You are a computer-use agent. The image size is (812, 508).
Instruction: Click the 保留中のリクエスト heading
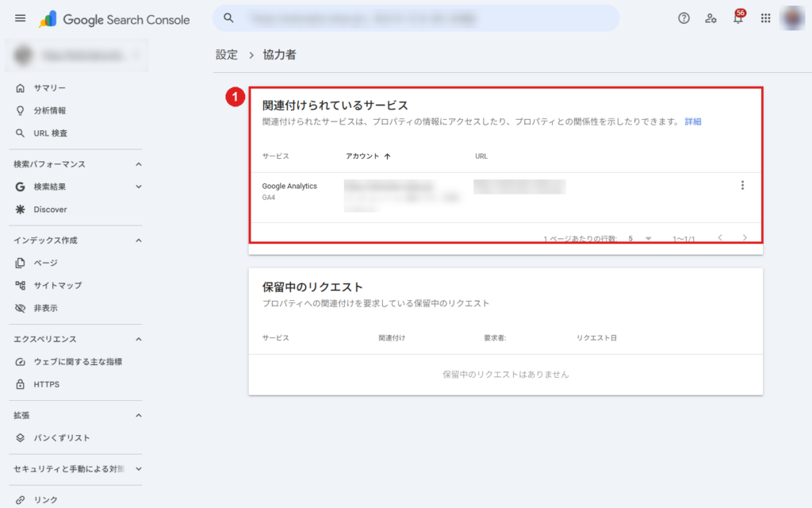[x=312, y=287]
